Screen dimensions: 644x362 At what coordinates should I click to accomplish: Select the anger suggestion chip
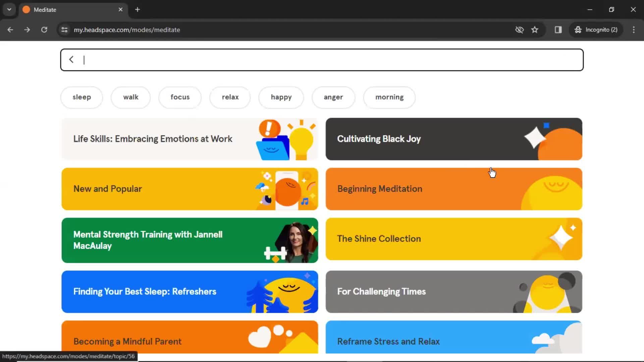(333, 97)
